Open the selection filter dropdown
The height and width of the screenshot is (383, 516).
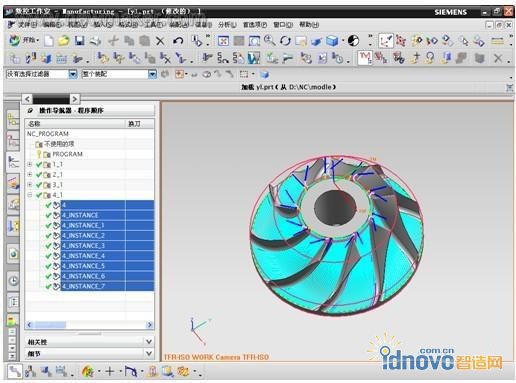tap(73, 74)
